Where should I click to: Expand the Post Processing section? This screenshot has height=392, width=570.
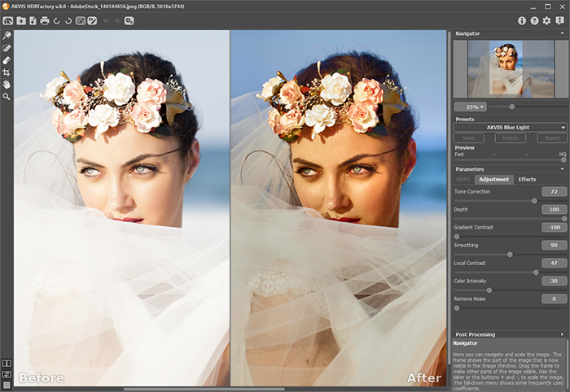(x=562, y=334)
